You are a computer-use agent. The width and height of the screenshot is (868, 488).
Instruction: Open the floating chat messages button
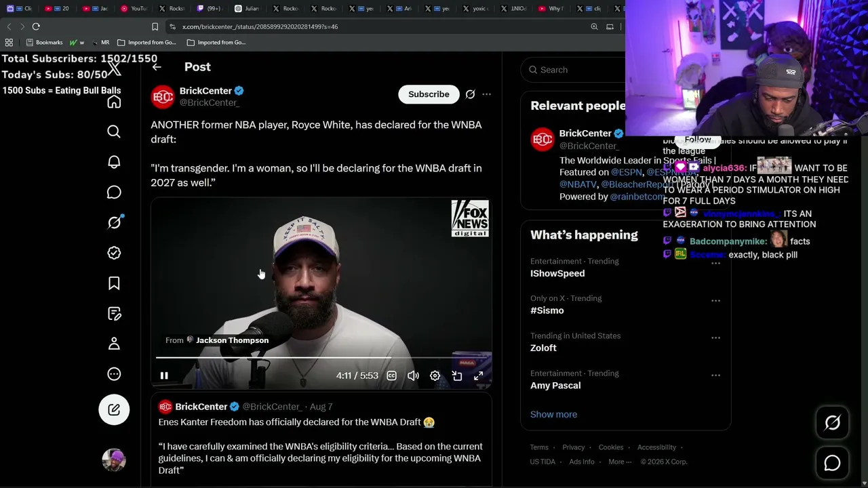832,463
